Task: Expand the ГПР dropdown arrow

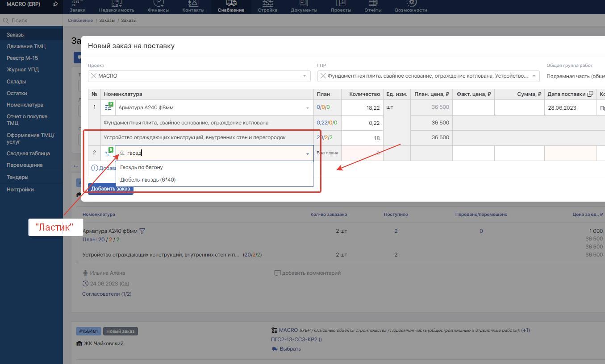Action: pyautogui.click(x=534, y=76)
